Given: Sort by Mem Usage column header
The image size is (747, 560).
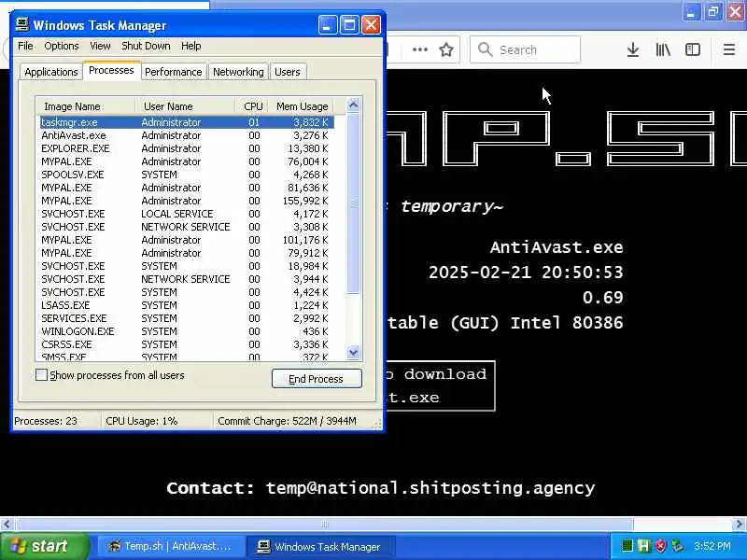Looking at the screenshot, I should click(x=301, y=106).
